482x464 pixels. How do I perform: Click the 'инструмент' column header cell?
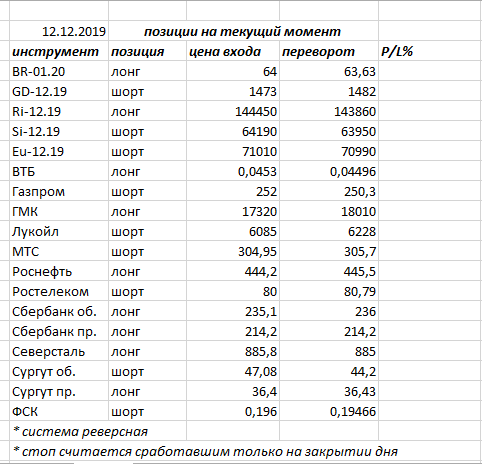tap(59, 51)
